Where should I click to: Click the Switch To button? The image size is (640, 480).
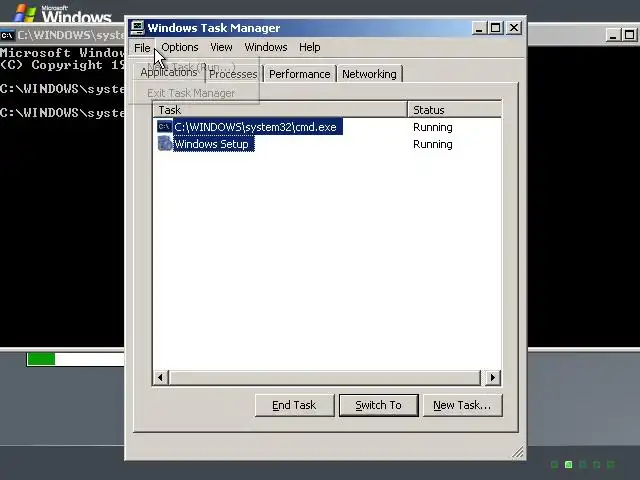pyautogui.click(x=379, y=405)
